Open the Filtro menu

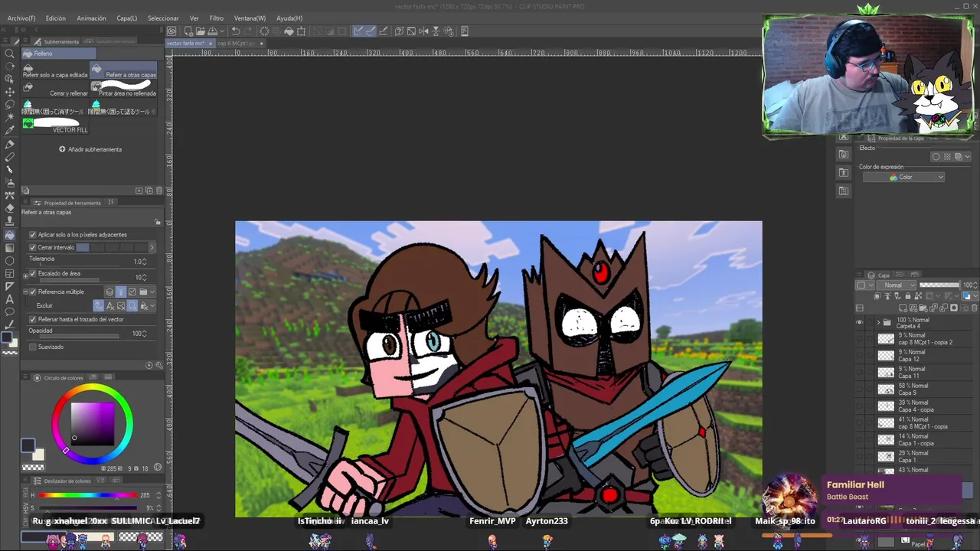(217, 18)
